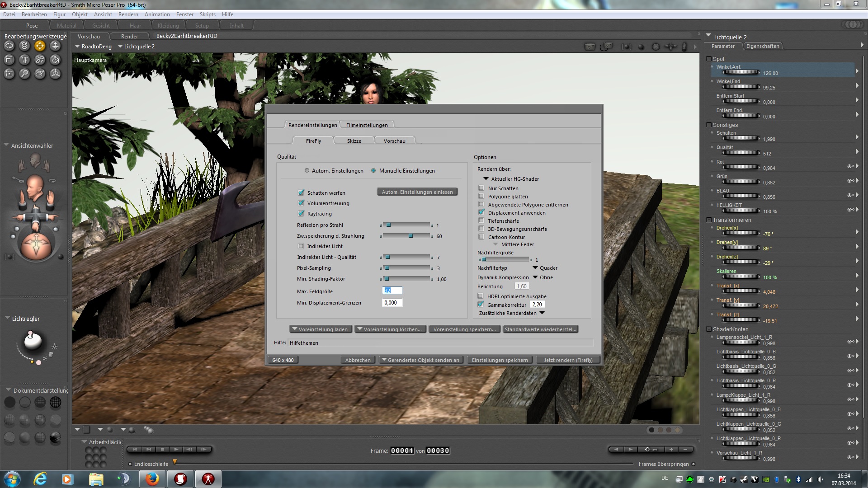This screenshot has height=488, width=868.
Task: Switch to the Filmeinstellungen tab
Action: pyautogui.click(x=367, y=125)
